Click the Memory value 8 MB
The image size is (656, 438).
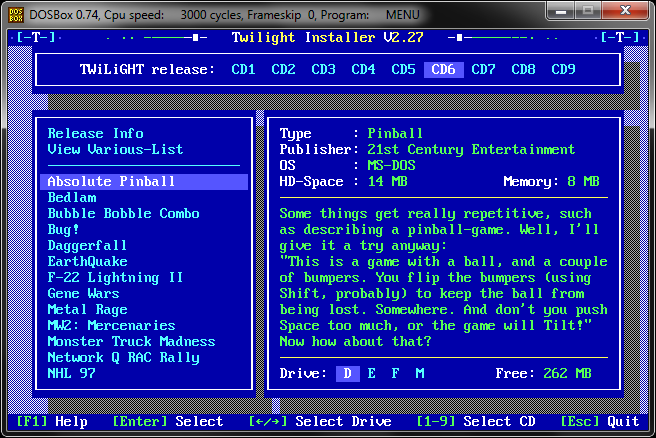point(583,182)
